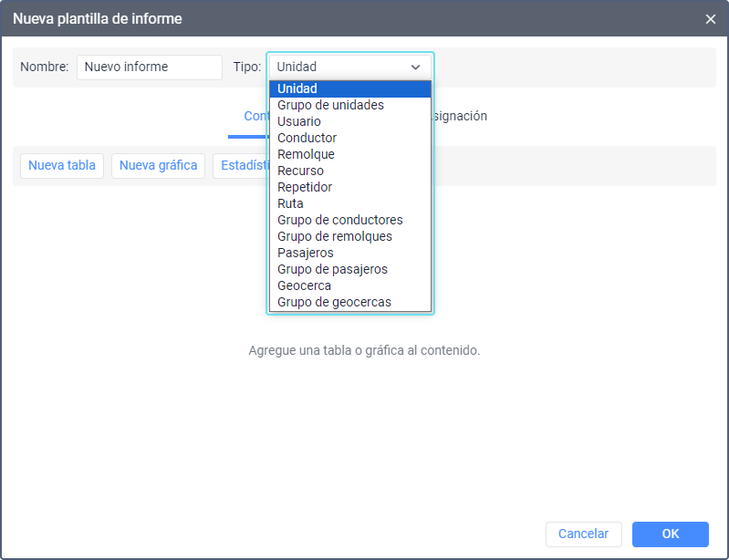Choose Grupo de unidades option
This screenshot has width=729, height=560.
[x=349, y=105]
